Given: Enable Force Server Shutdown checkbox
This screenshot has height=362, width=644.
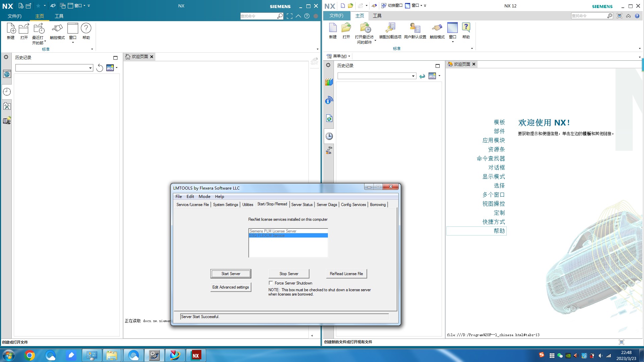Looking at the screenshot, I should (x=271, y=283).
